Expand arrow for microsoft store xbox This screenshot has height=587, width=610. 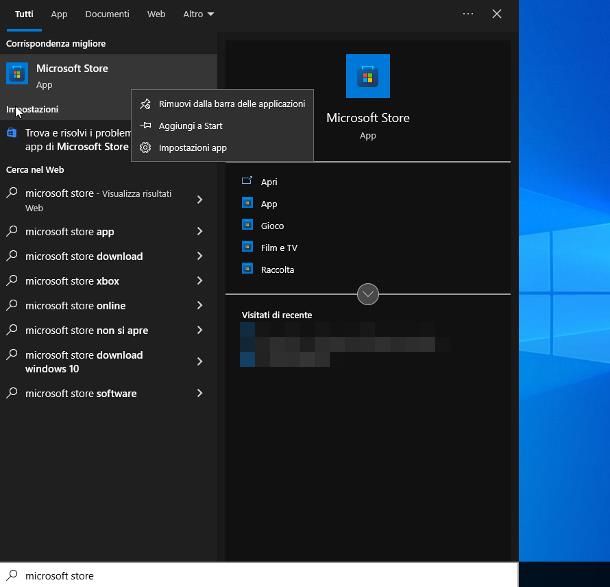pyautogui.click(x=200, y=280)
